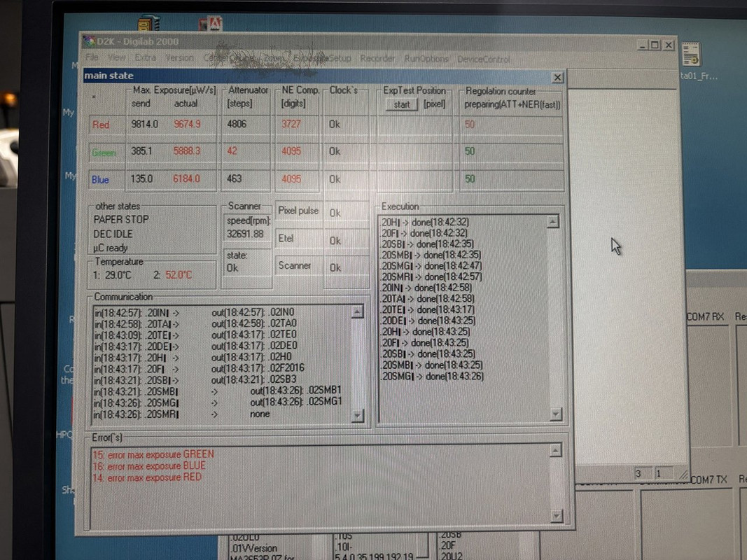Click the 'PAPER STOP' state text
The height and width of the screenshot is (560, 747).
click(x=121, y=220)
